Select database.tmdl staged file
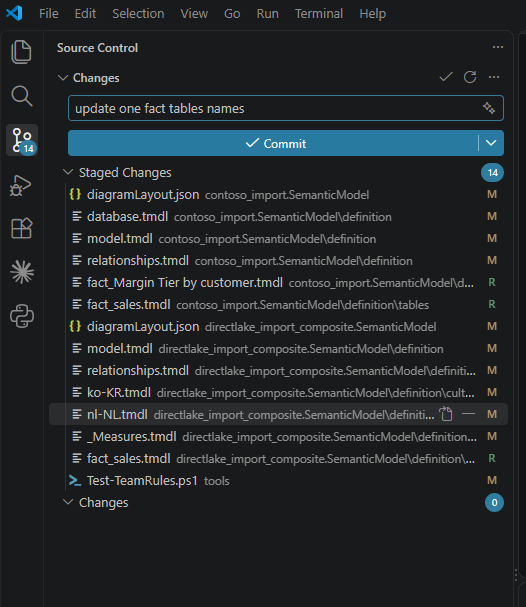 click(x=278, y=216)
